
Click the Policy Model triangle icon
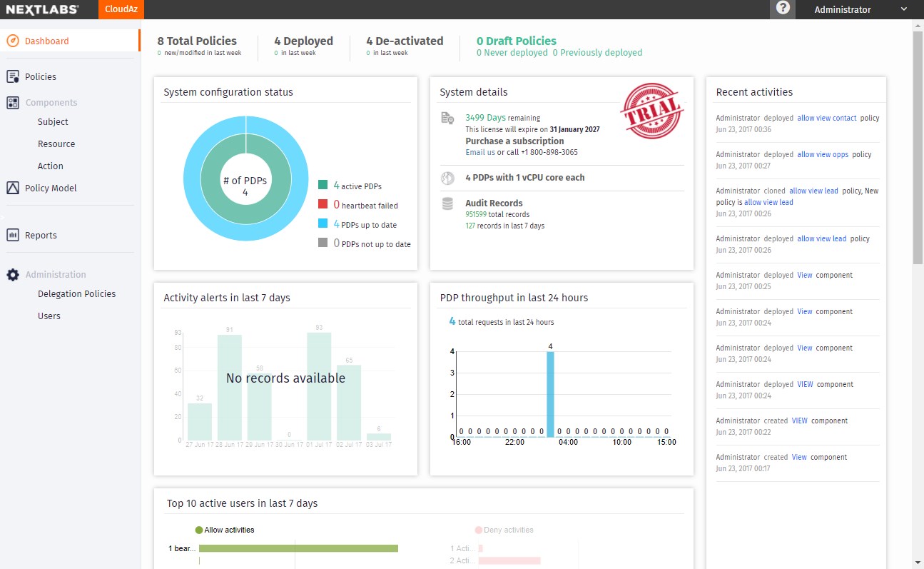pyautogui.click(x=13, y=188)
